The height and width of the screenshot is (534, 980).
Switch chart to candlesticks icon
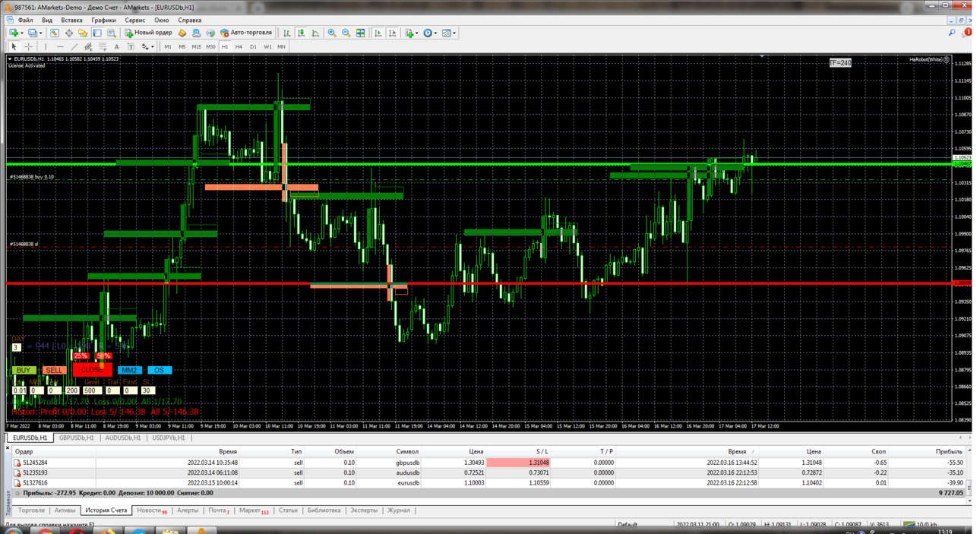[x=302, y=33]
